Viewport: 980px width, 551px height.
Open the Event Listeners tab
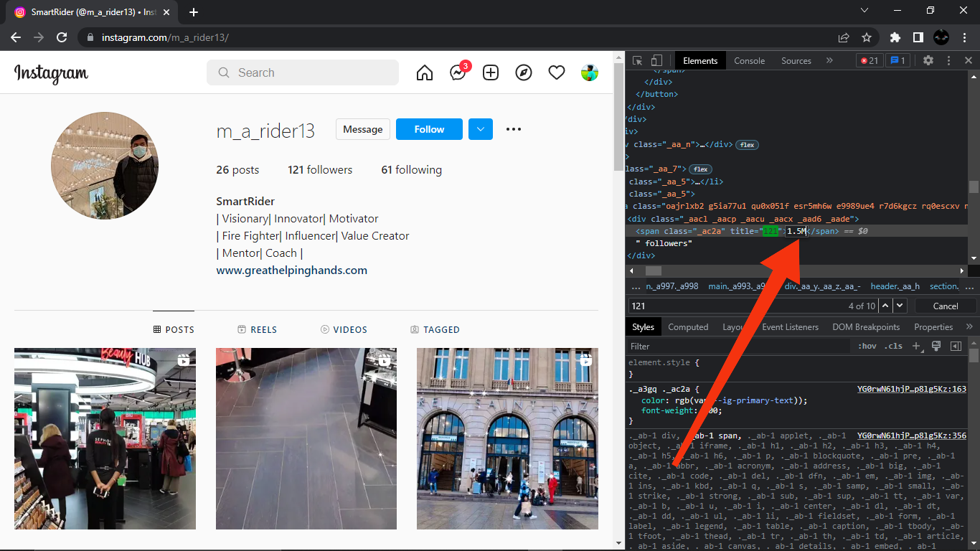790,327
